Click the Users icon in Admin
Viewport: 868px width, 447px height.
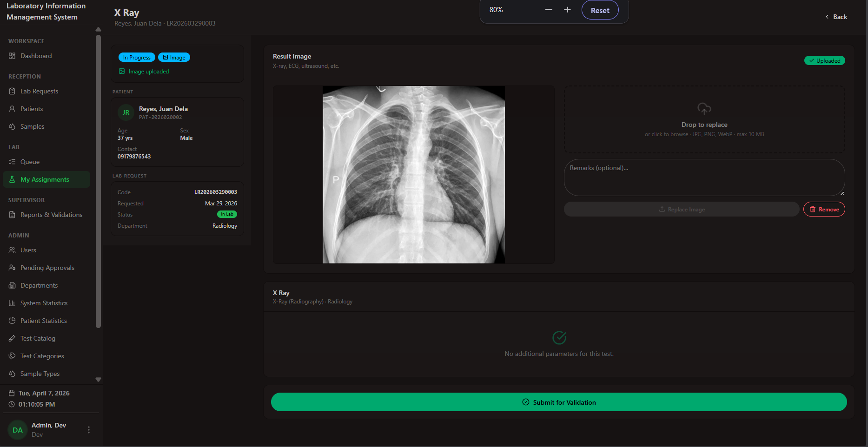tap(12, 250)
